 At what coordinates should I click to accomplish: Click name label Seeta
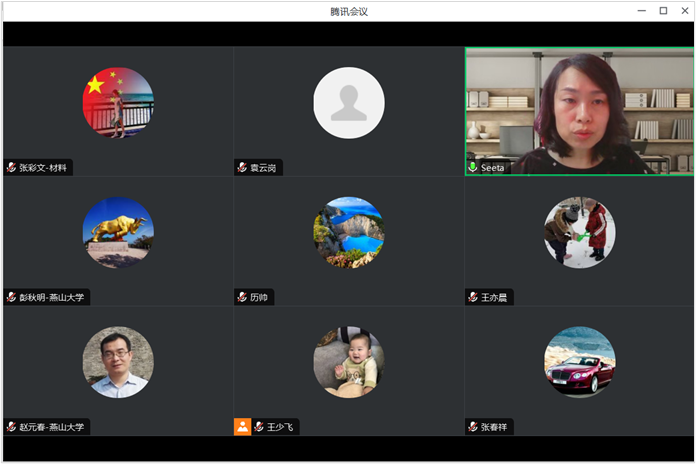click(x=492, y=168)
